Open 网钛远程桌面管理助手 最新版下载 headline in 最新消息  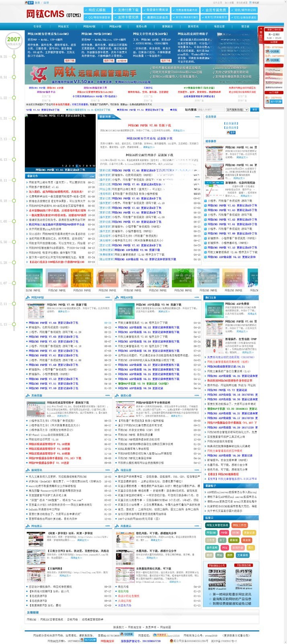149,155
